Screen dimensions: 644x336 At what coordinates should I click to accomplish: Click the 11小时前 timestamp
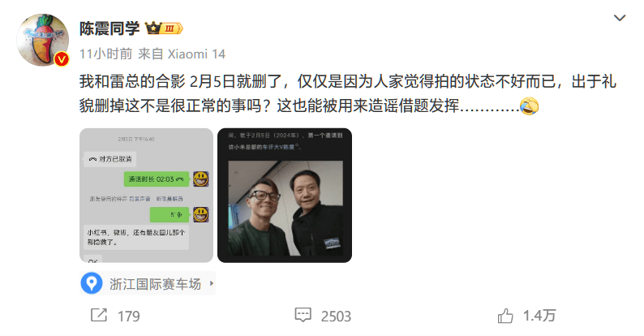[106, 54]
